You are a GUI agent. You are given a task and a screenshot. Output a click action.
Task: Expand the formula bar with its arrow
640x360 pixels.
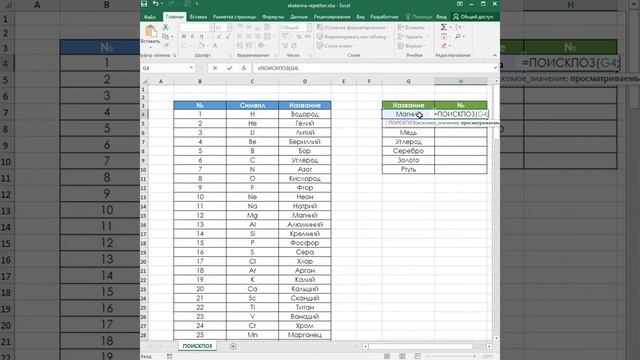point(495,68)
